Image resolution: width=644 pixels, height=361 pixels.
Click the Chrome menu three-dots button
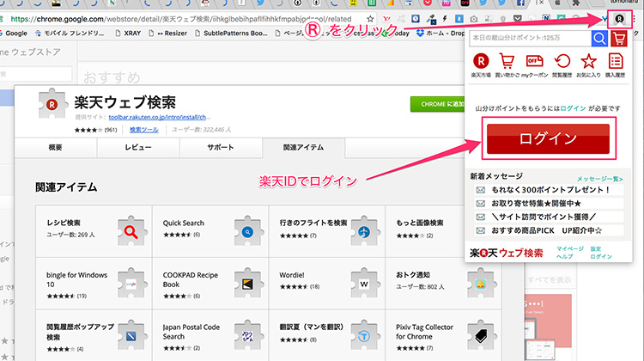click(x=635, y=19)
